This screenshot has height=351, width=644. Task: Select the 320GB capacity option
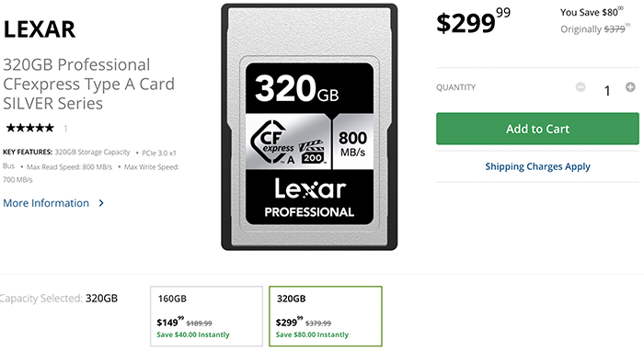pyautogui.click(x=326, y=316)
